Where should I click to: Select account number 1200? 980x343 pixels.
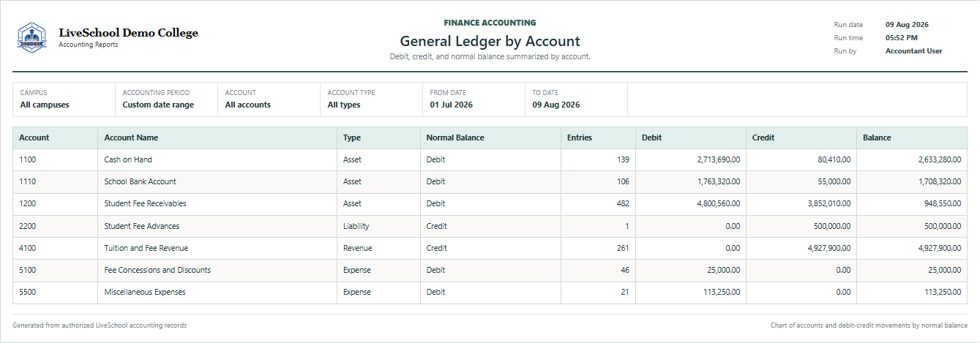29,203
